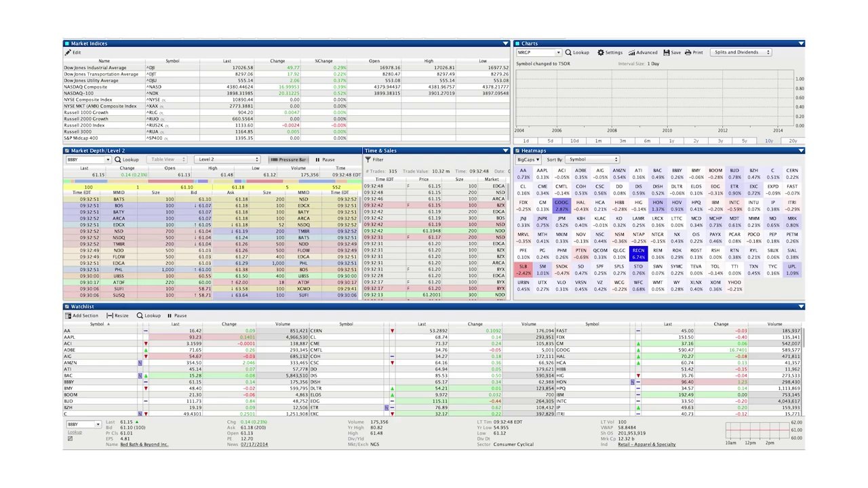Screen dimensions: 868x488
Task: Select the Dow Jones Industrial Average row
Action: pos(286,68)
